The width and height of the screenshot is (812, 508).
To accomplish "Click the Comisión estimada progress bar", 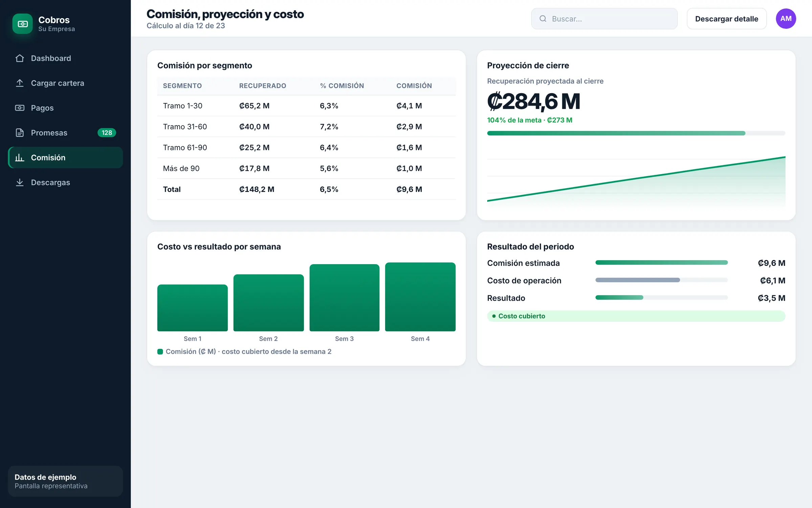I will (661, 262).
